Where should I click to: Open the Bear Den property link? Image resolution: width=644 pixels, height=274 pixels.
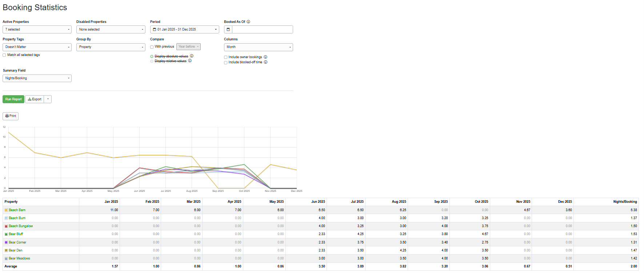pyautogui.click(x=16, y=250)
